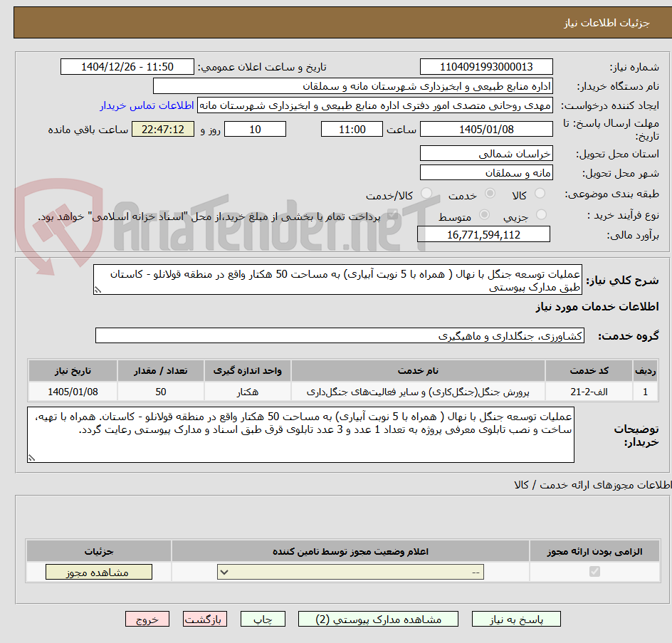The width and height of the screenshot is (672, 643).
Task: Click the table date cell 1405/01/08
Action: click(73, 392)
